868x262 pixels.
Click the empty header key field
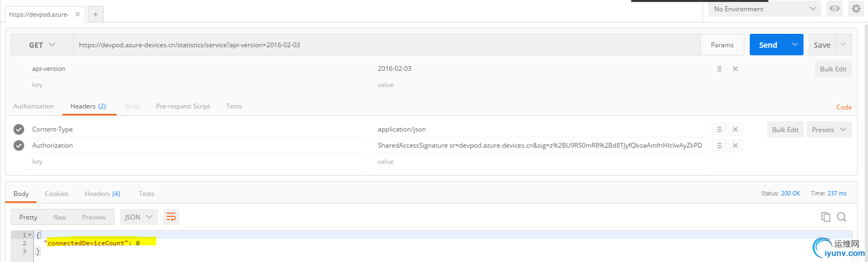(x=194, y=162)
